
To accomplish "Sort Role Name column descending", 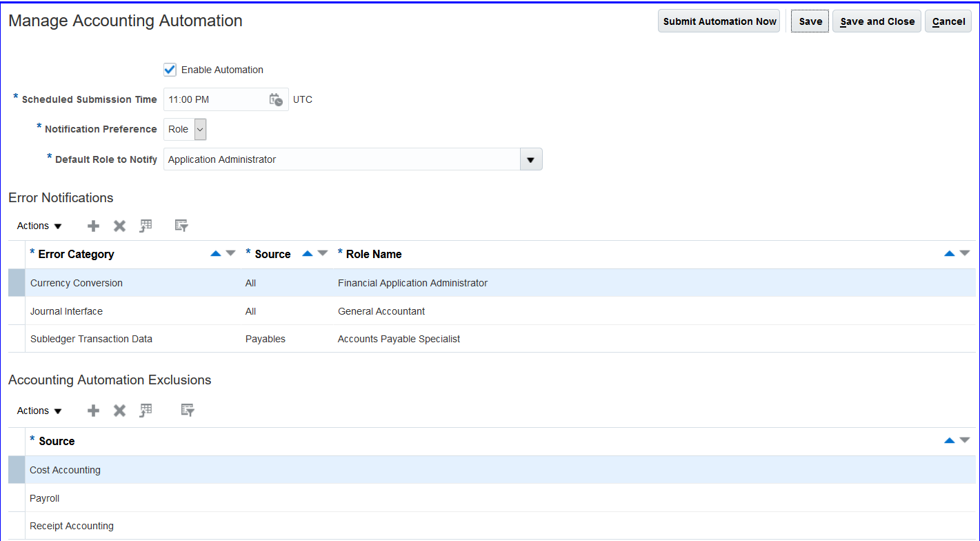I will (x=964, y=253).
